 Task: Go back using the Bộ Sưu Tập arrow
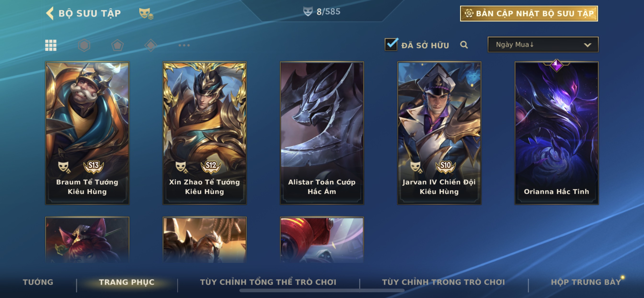(50, 13)
